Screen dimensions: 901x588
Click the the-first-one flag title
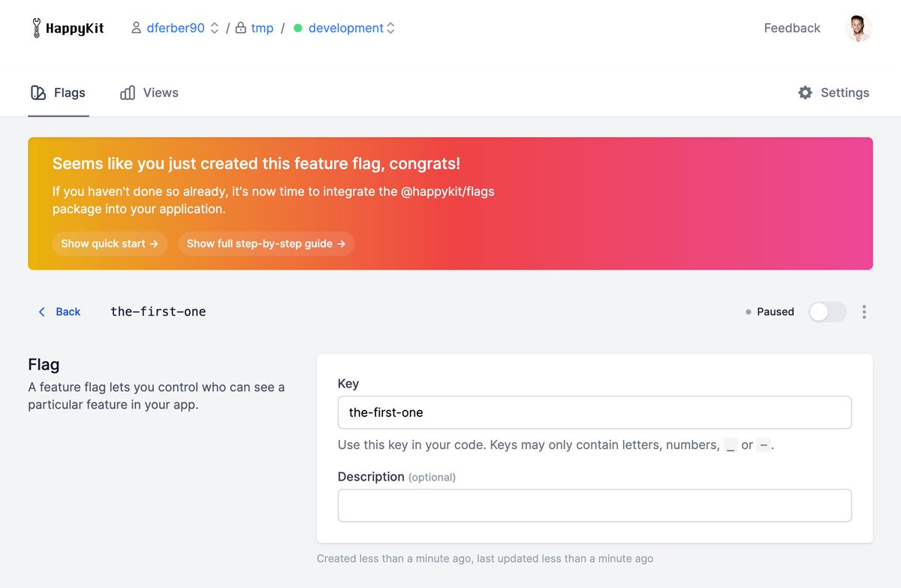[x=158, y=312]
